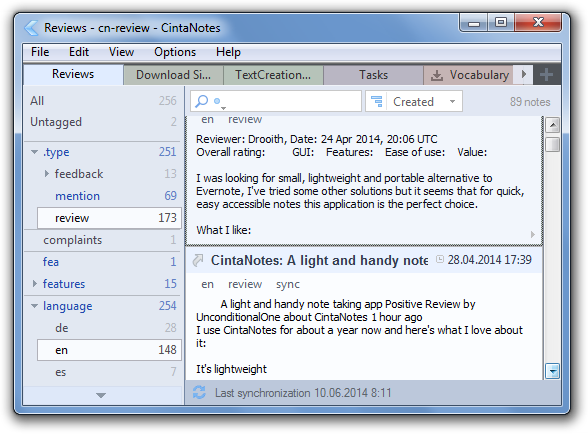This screenshot has width=588, height=434.
Task: Click the 28.04.2014 17:39 timestamp
Action: (489, 260)
